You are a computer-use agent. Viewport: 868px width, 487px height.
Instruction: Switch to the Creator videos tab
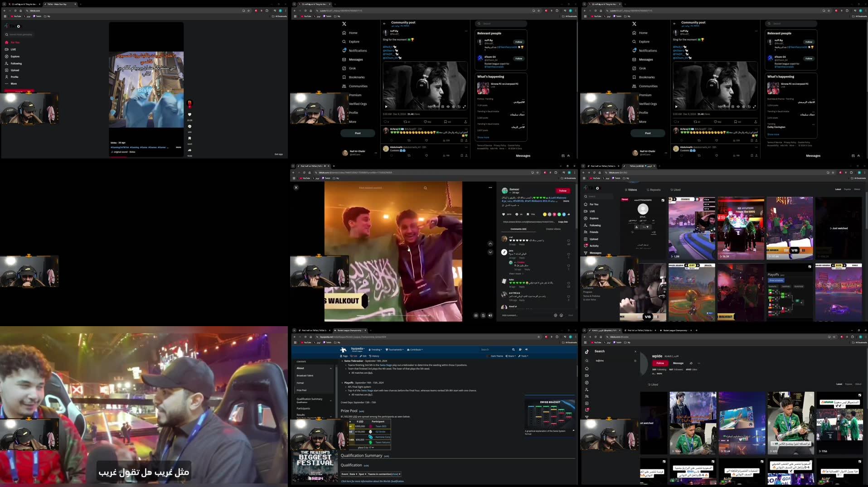click(553, 229)
